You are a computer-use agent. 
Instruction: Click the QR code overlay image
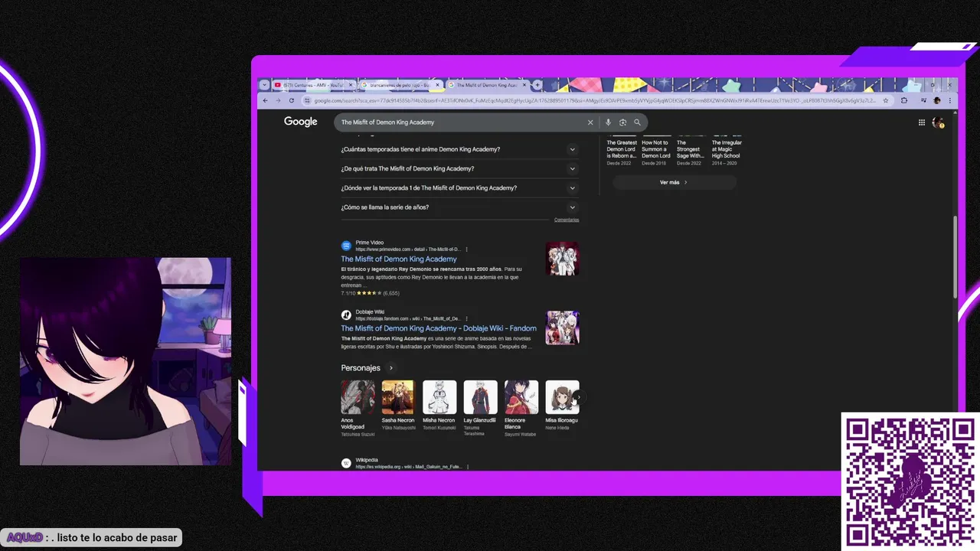pos(910,482)
